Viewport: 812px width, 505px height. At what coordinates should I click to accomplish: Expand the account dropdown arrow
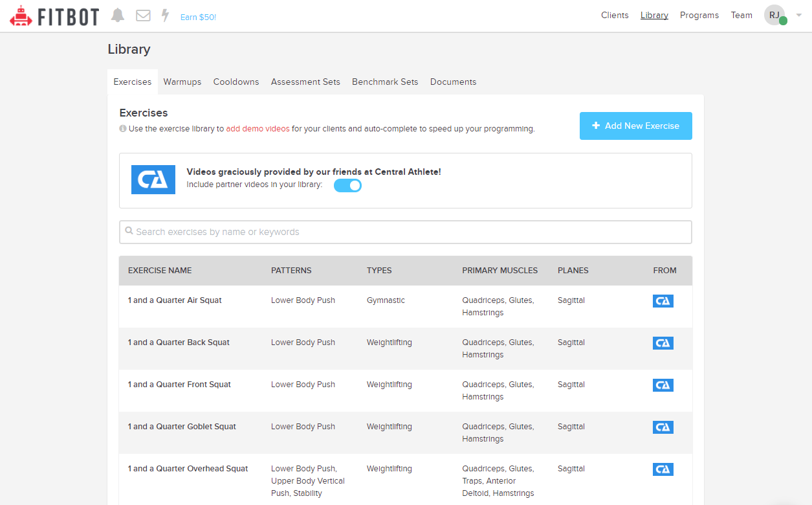[798, 16]
